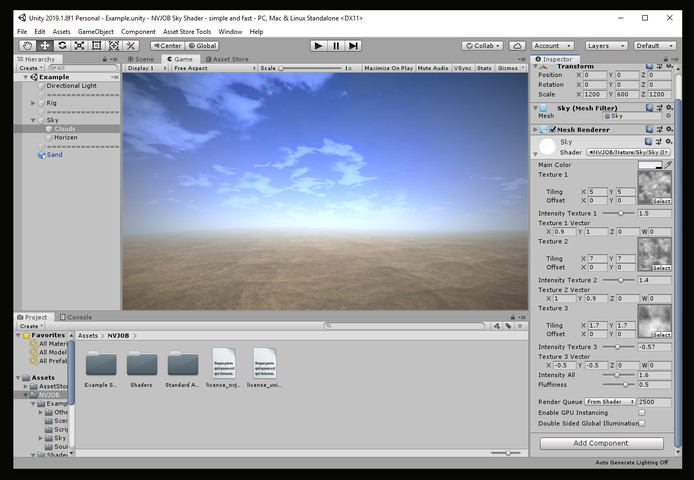Image resolution: width=694 pixels, height=480 pixels.
Task: Switch to the Console tab
Action: [76, 317]
